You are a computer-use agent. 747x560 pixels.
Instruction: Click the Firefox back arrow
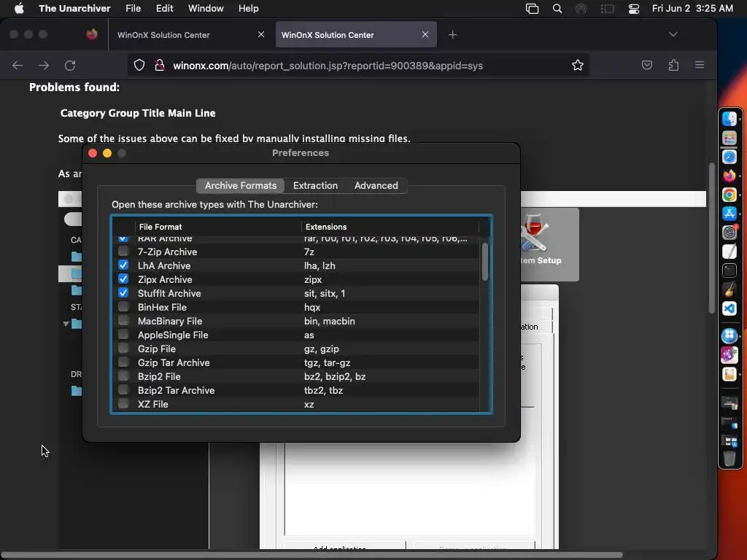(x=18, y=65)
